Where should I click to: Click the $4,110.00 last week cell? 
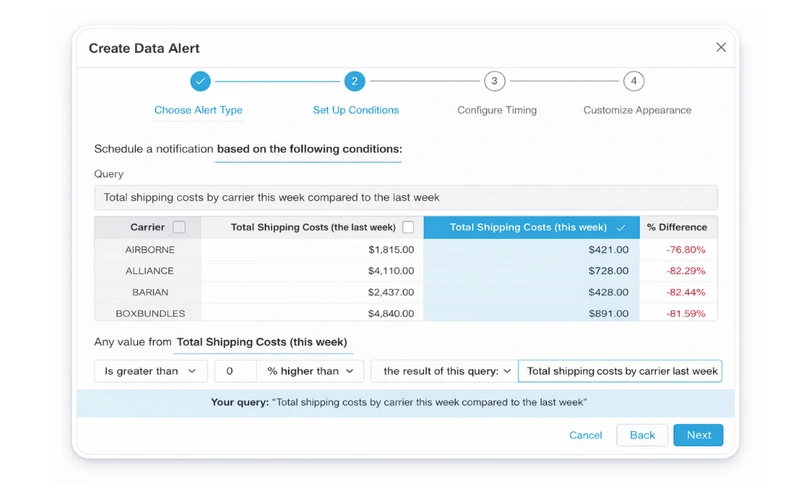[x=391, y=271]
